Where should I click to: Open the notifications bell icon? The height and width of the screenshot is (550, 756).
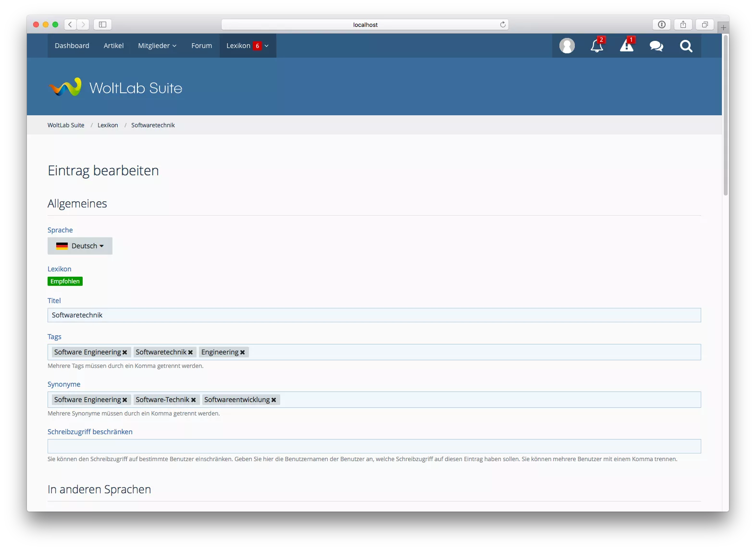click(x=596, y=46)
